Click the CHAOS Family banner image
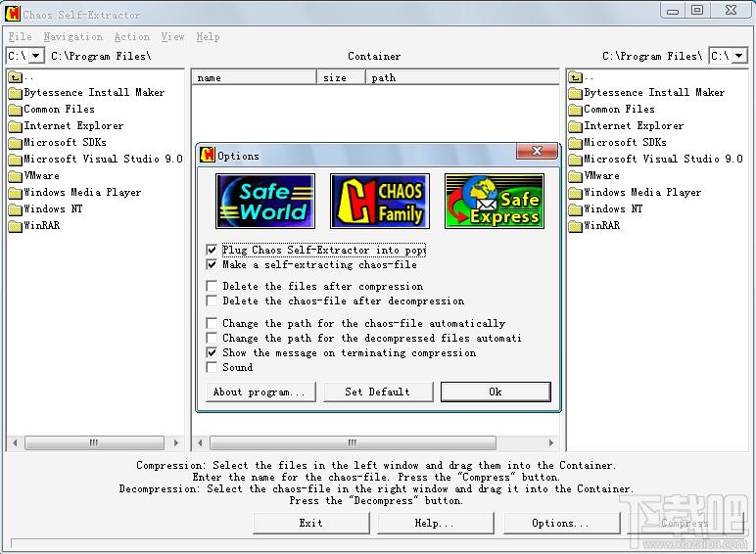This screenshot has width=756, height=554. coord(380,201)
